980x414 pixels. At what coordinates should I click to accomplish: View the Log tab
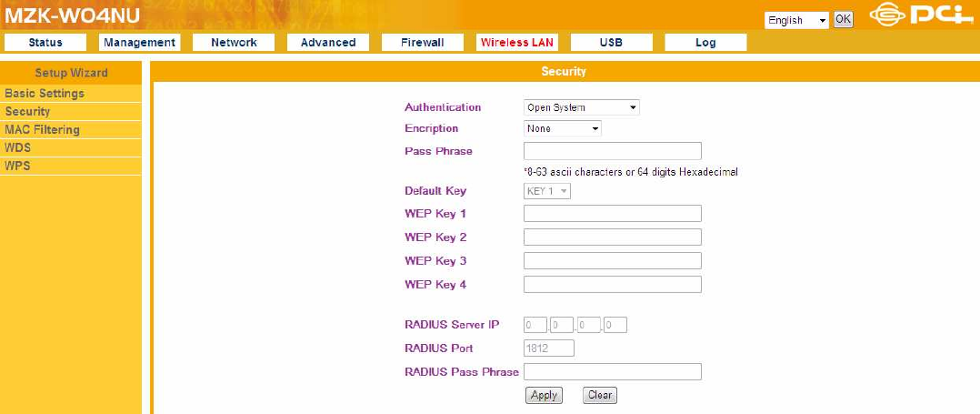tap(705, 43)
